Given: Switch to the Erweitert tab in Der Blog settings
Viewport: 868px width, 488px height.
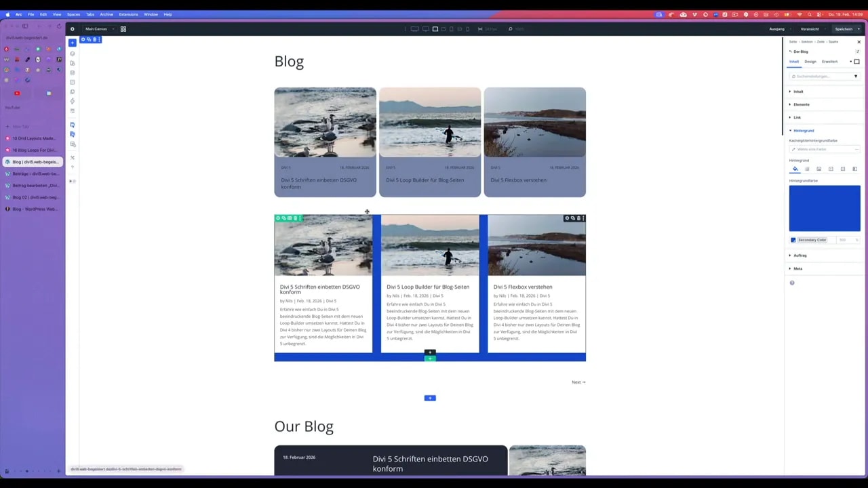Looking at the screenshot, I should coord(830,62).
